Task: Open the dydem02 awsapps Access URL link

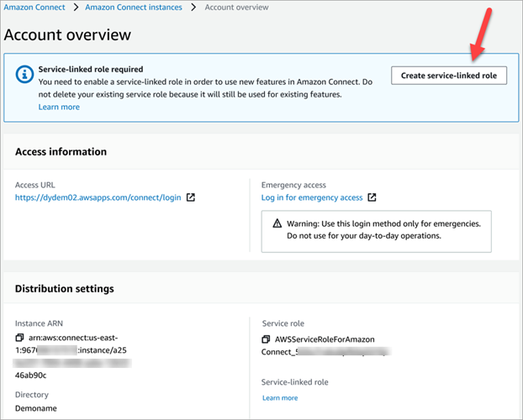Action: 98,198
